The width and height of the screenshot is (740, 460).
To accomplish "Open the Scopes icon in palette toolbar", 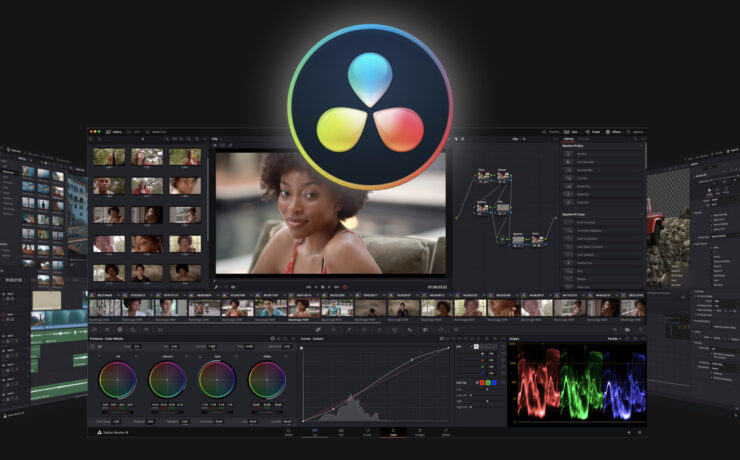I will coord(627,329).
